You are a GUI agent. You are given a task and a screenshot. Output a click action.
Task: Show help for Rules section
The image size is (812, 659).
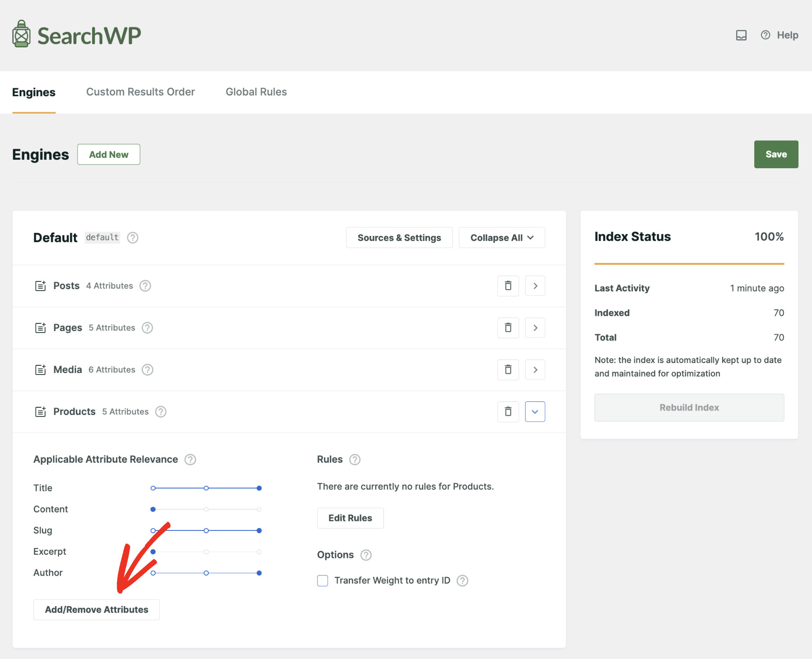click(x=355, y=460)
